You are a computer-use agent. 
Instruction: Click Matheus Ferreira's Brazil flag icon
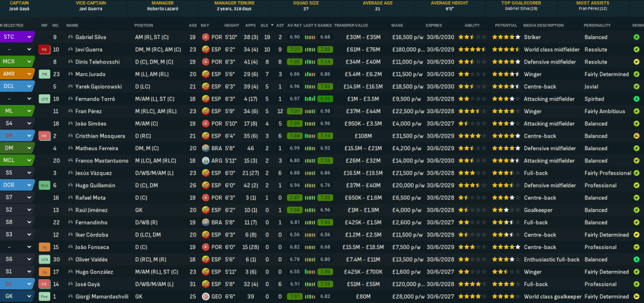206,148
